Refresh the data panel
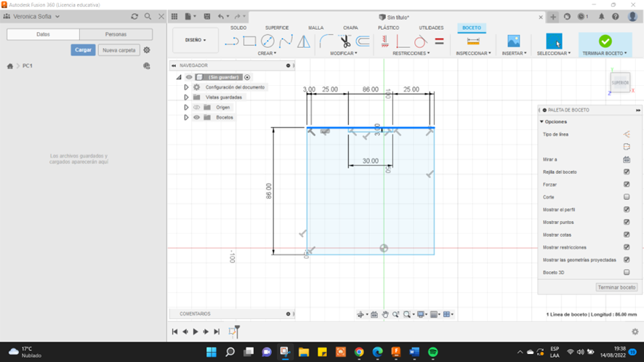Viewport: 644px width, 362px height. [134, 17]
